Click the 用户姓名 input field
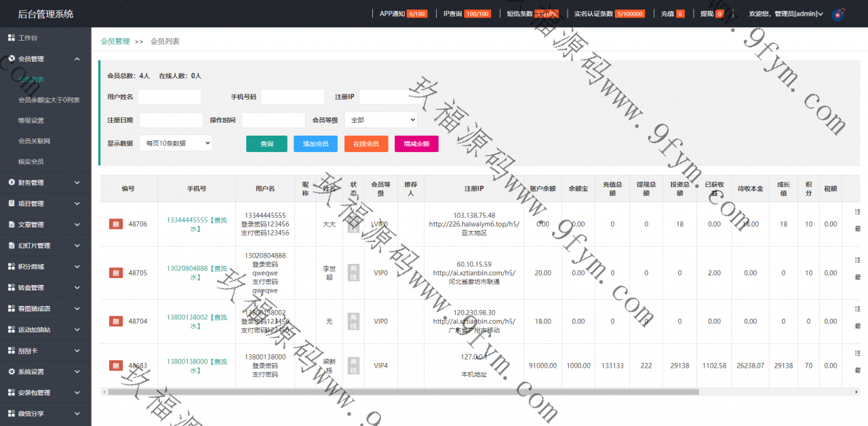The height and width of the screenshot is (426, 868). [170, 97]
